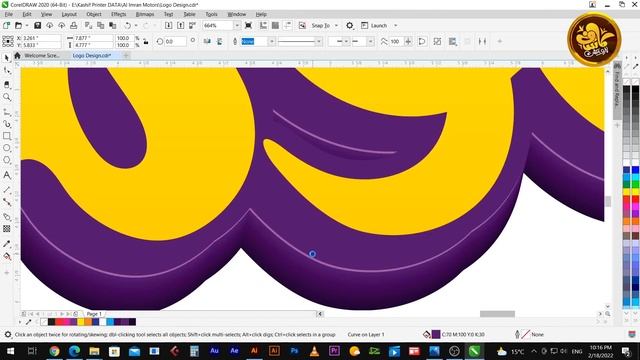
Task: Select the Transparency tool
Action: coord(7,229)
